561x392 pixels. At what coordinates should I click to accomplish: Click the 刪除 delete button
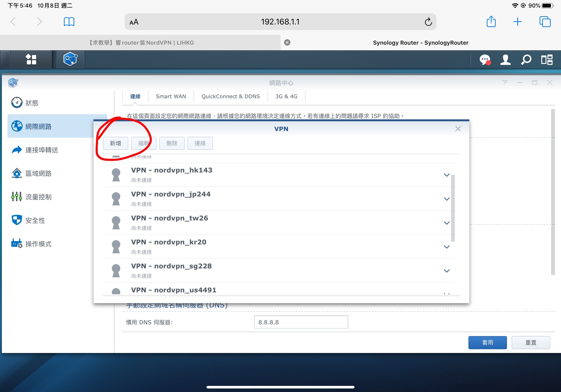(x=172, y=143)
